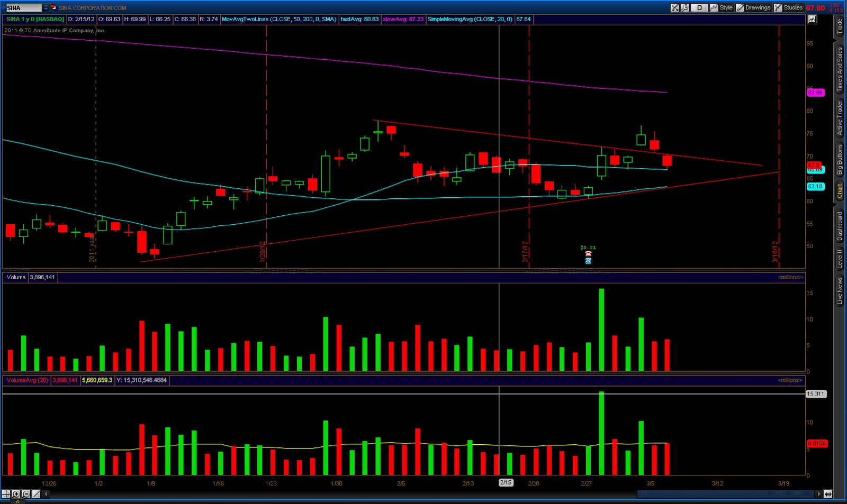
Task: Click the O: 69.63 open price cell
Action: pos(110,19)
